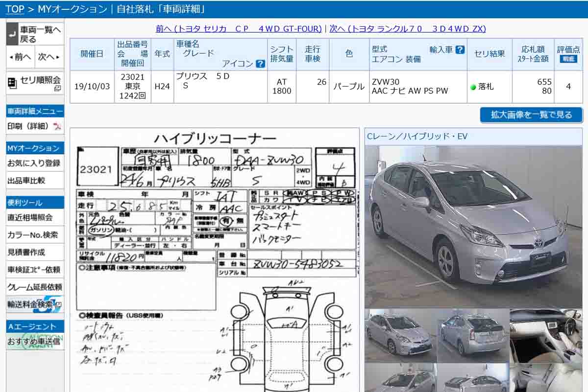Select 出品車比較 in the sidebar
588x392 pixels.
point(35,181)
